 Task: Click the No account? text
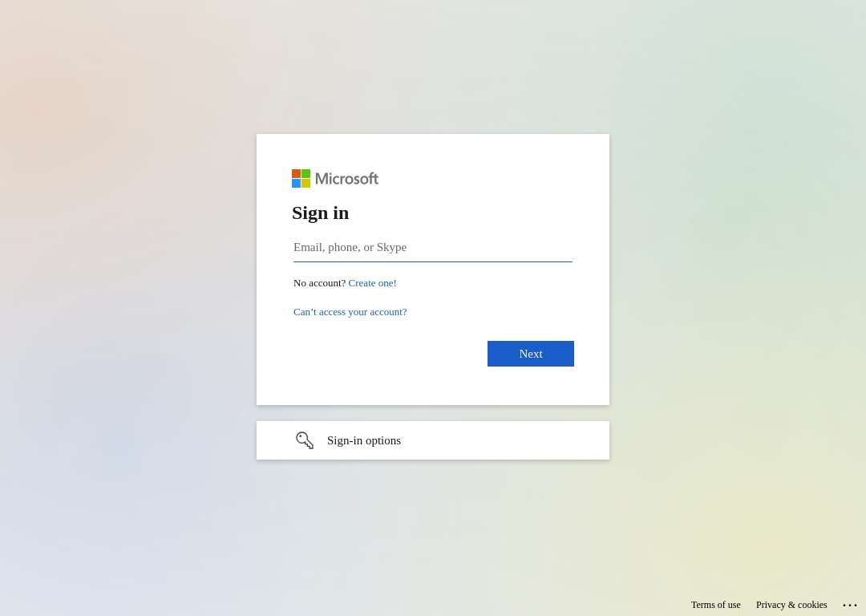point(319,283)
